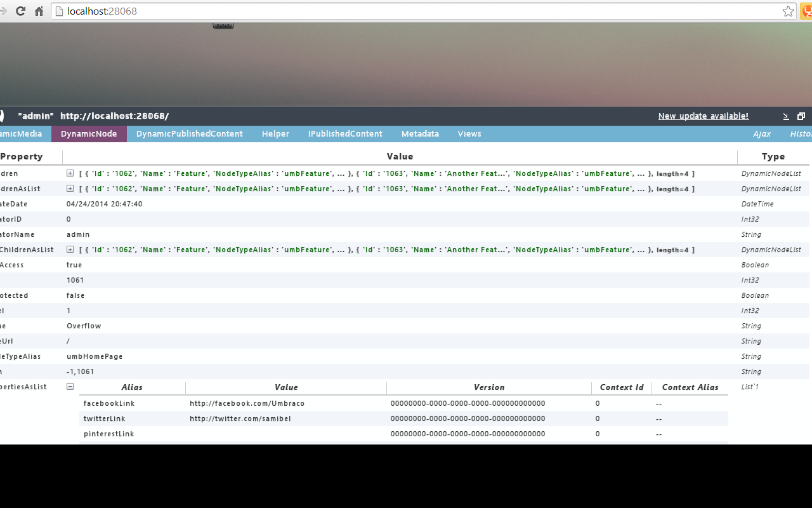Click the facebookLink value http://facebook.com/Umbraco
Image resolution: width=812 pixels, height=508 pixels.
247,403
